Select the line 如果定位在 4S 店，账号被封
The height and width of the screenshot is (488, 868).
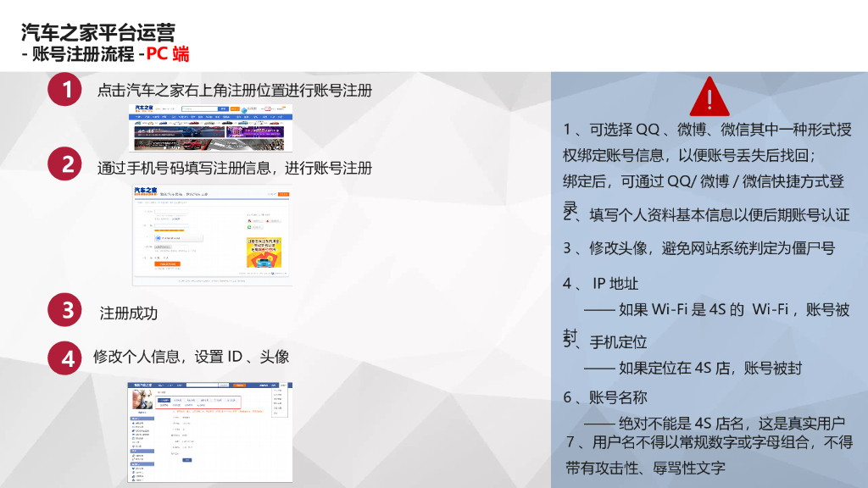tap(710, 369)
